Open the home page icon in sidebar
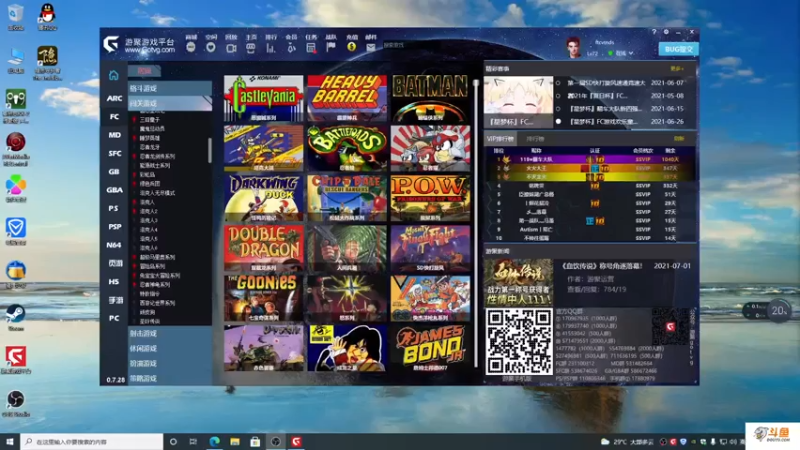Screen dimensions: 800x450 click(113, 76)
